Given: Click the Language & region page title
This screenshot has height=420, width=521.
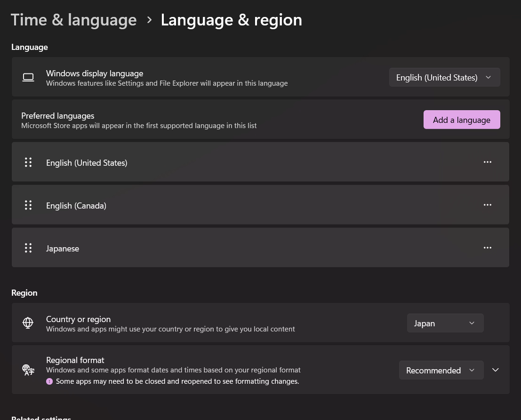Looking at the screenshot, I should pyautogui.click(x=231, y=20).
